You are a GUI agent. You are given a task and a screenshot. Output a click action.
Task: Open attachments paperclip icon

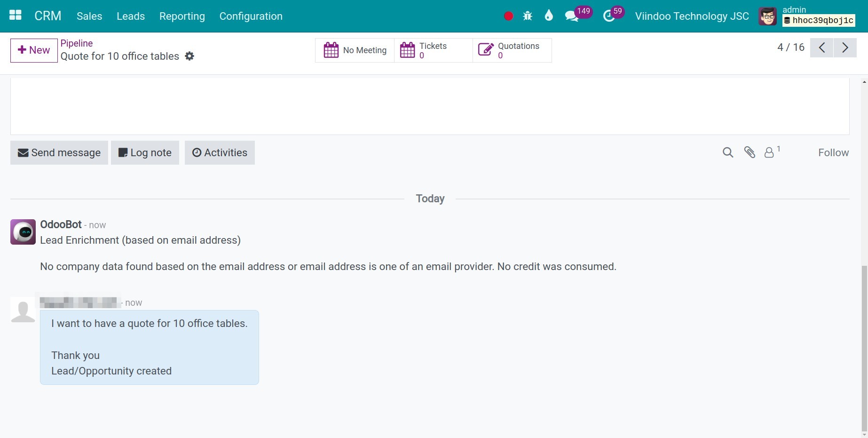[750, 152]
